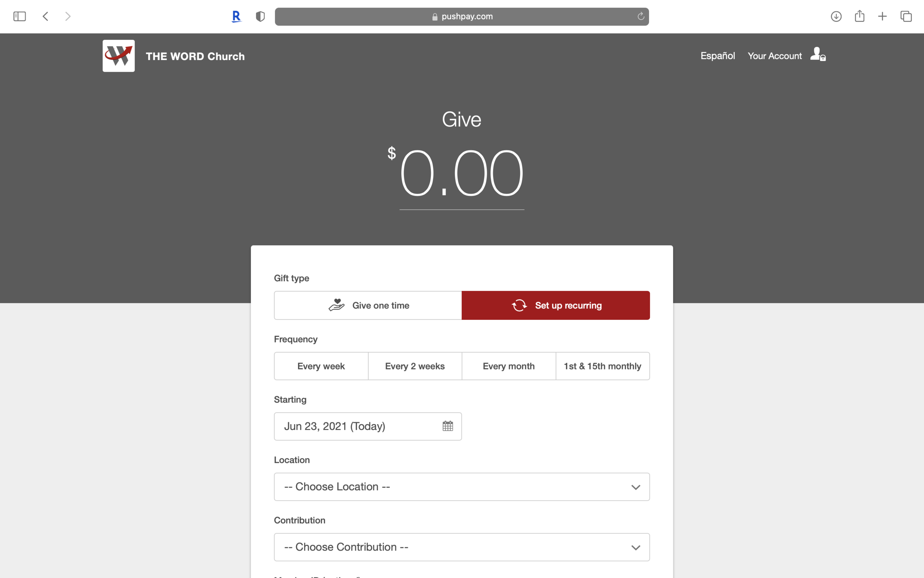Select 1st & 15th monthly frequency

click(x=602, y=366)
